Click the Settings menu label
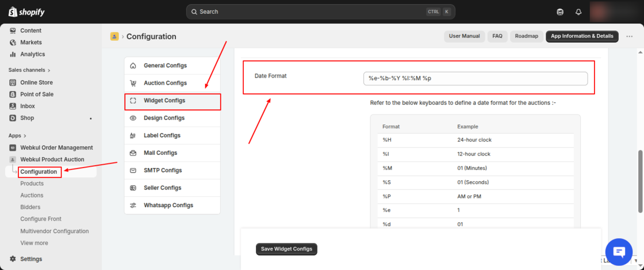Screen dimensions: 644x270 coord(31,259)
